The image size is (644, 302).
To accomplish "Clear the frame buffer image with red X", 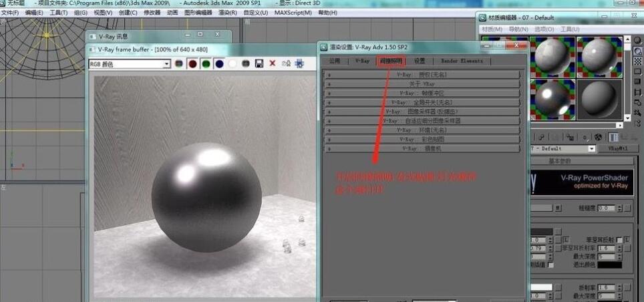I will [272, 63].
